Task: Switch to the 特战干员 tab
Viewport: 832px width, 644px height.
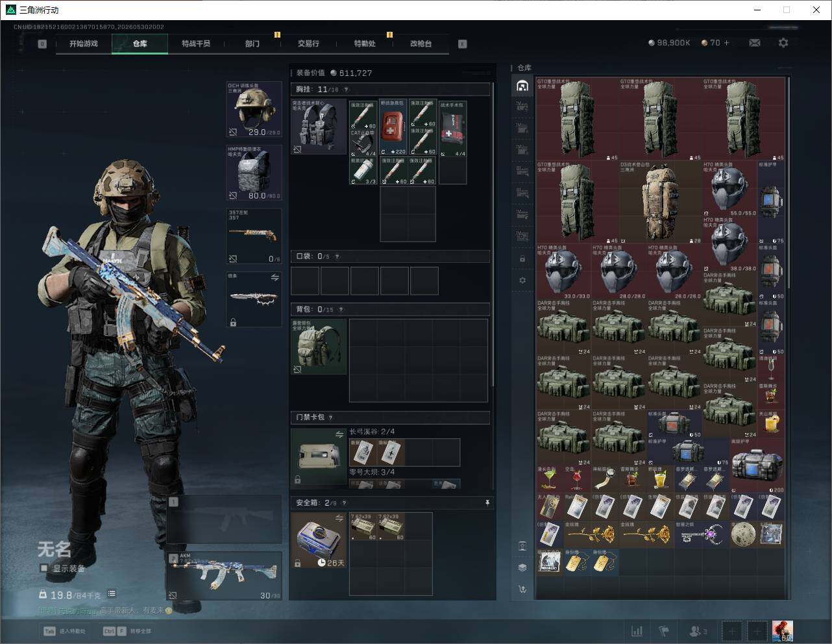Action: point(196,43)
